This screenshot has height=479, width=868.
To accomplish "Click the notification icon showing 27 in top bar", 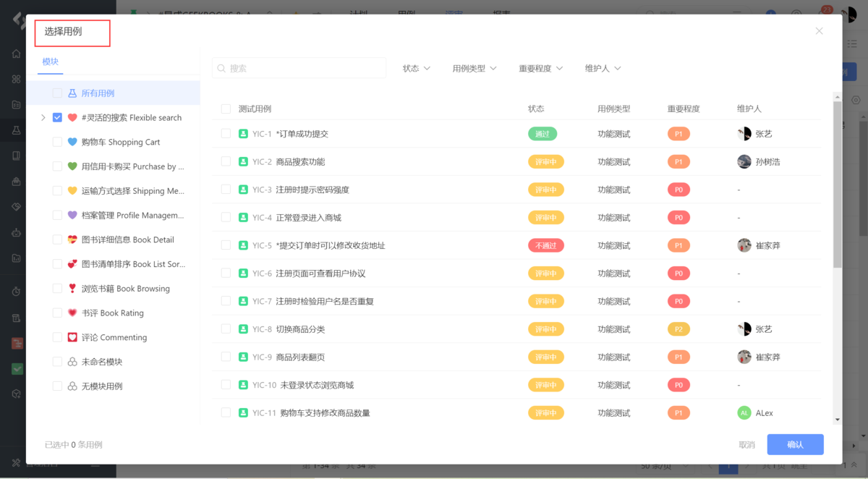I will [822, 12].
